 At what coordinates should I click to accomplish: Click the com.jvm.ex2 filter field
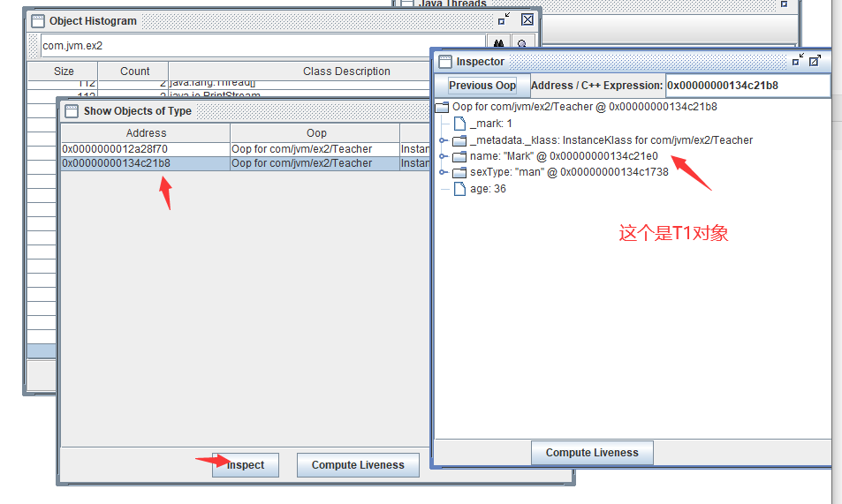click(x=263, y=46)
